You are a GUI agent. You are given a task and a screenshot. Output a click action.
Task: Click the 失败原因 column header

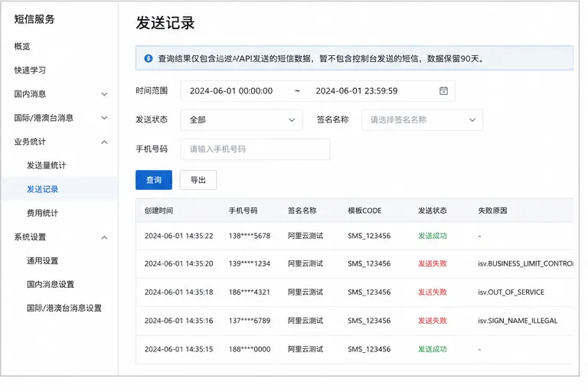click(492, 211)
